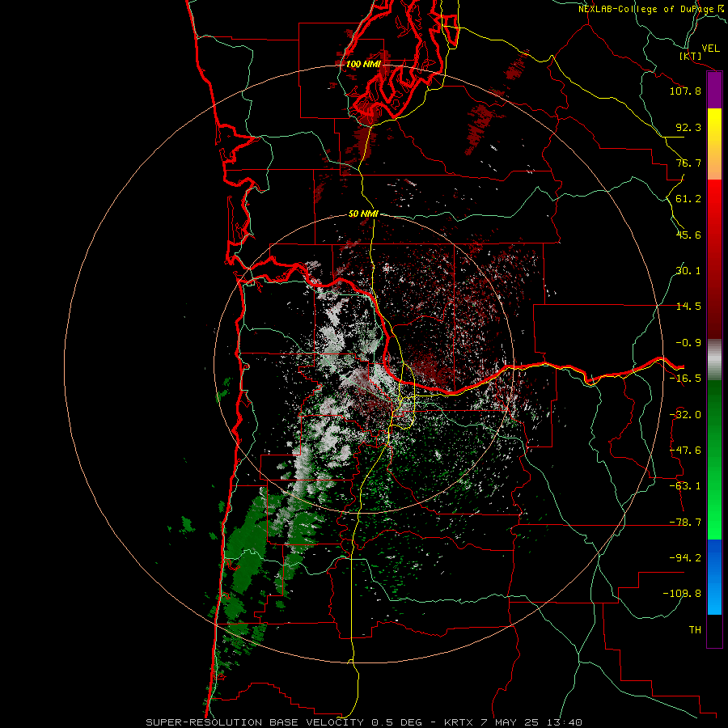Viewport: 728px width, 728px height.
Task: Select the -63.1 velocity scale value
Action: coord(685,486)
